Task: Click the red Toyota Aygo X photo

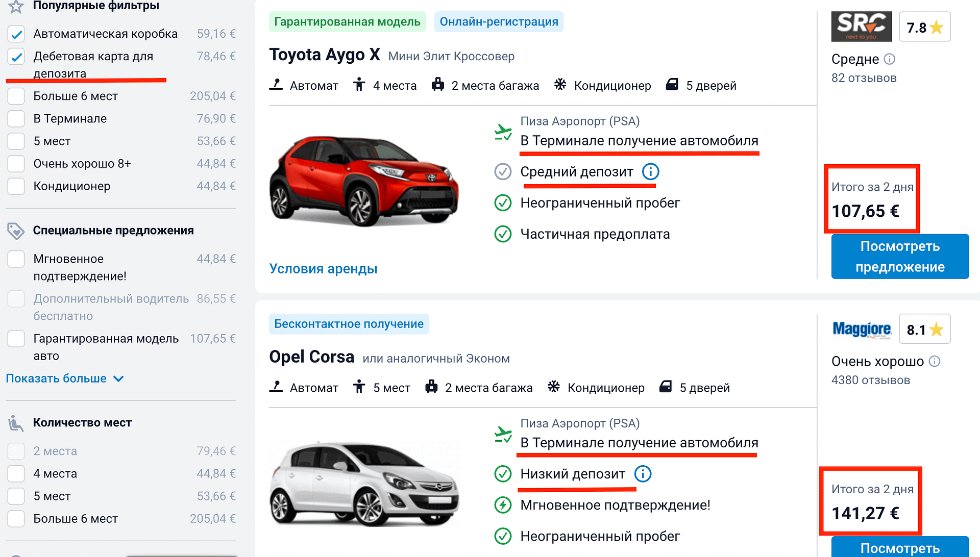Action: pyautogui.click(x=364, y=181)
